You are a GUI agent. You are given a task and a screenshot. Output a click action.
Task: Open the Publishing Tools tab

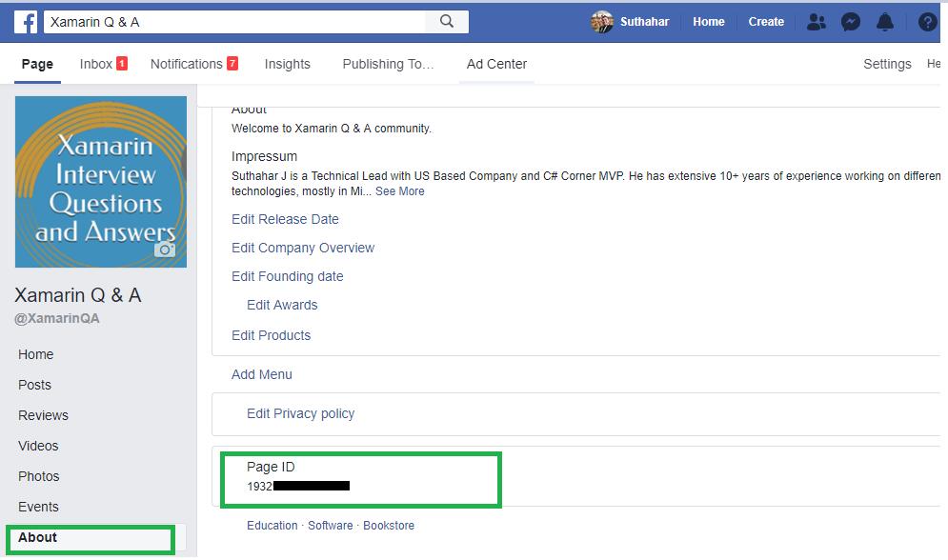[x=388, y=64]
